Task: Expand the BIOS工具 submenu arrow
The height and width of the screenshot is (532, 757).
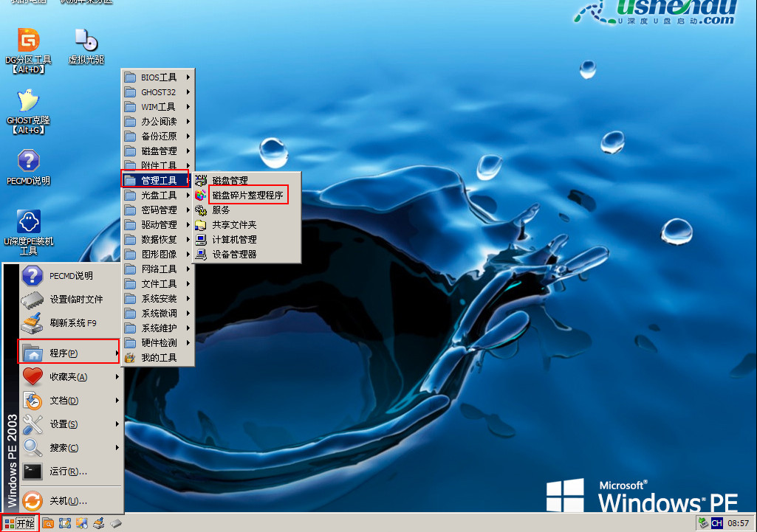Action: 188,77
